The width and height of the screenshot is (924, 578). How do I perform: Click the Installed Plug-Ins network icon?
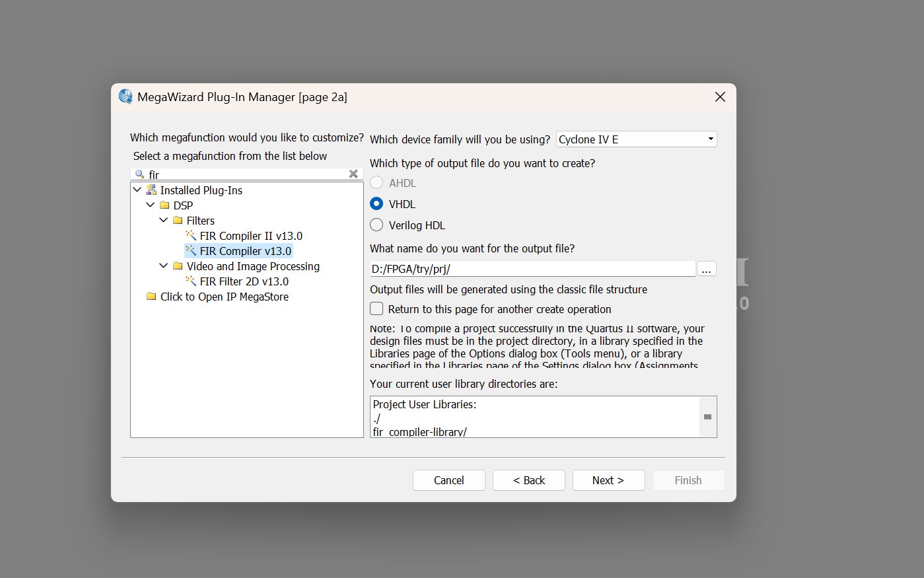pos(151,190)
